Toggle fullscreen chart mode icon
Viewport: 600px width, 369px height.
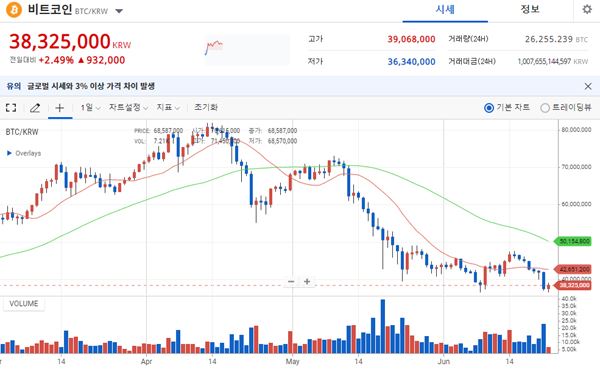tap(11, 108)
